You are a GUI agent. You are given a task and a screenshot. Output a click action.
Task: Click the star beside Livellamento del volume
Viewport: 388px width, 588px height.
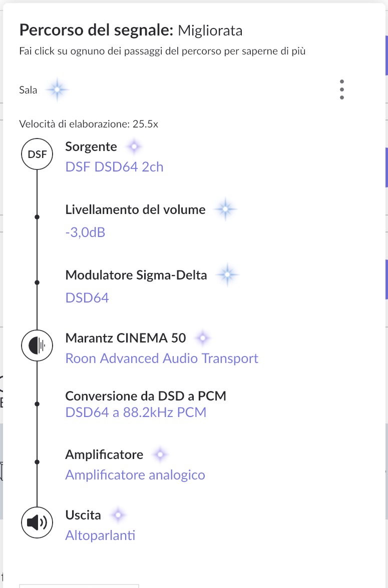225,209
